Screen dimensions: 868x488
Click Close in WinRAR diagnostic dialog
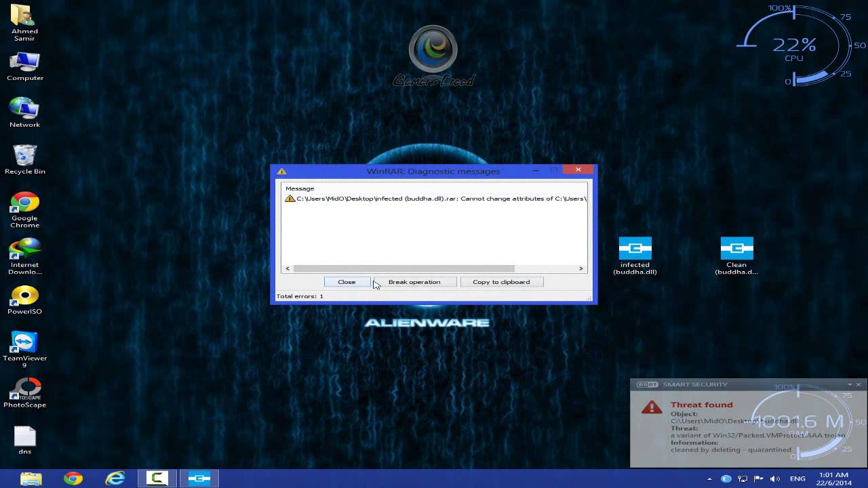point(347,282)
